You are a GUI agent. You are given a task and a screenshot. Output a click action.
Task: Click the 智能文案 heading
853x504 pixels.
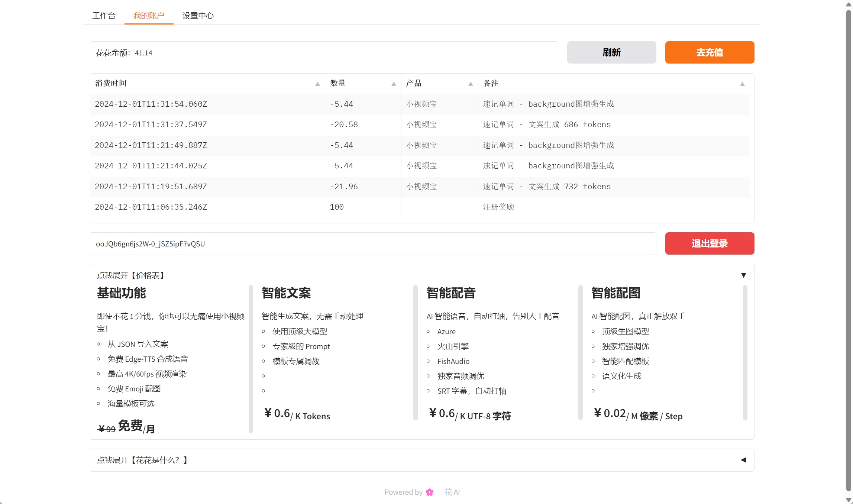[x=286, y=293]
